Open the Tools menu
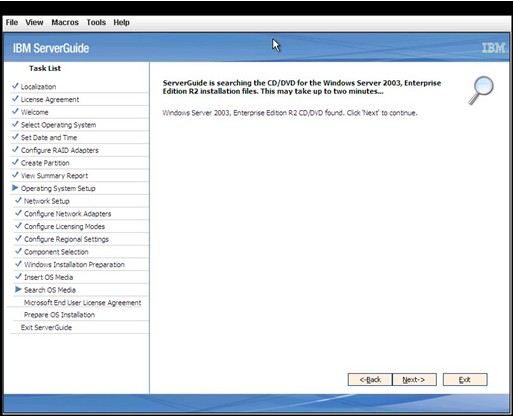Viewport: 513px width, 416px height. tap(96, 22)
